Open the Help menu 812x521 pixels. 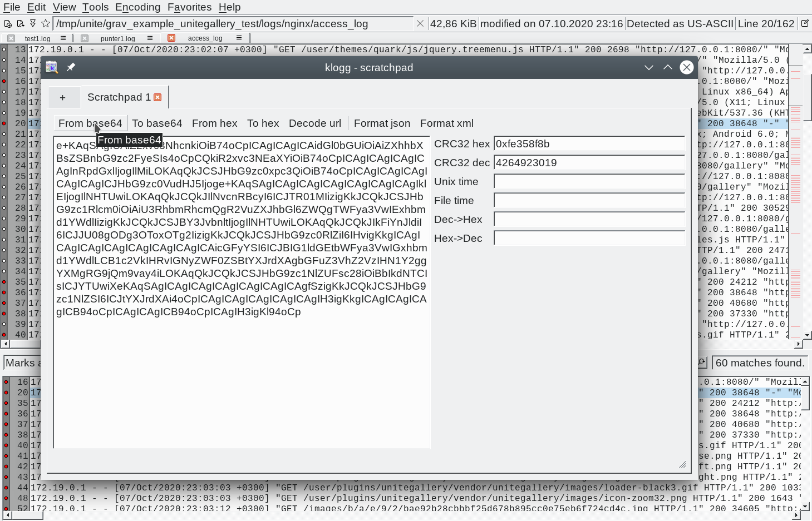[229, 7]
